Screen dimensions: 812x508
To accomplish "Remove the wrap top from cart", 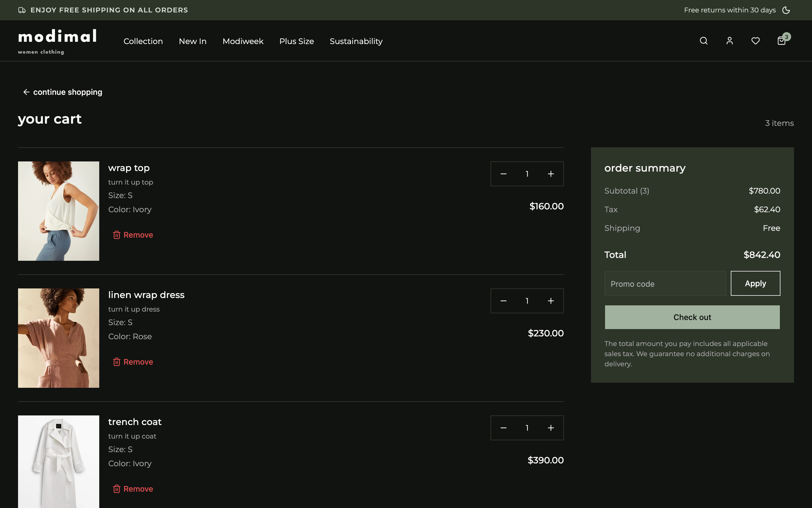I will [133, 235].
